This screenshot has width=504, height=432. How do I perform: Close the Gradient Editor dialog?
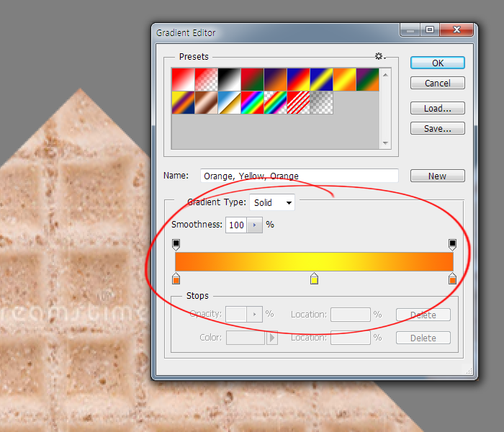[x=456, y=30]
